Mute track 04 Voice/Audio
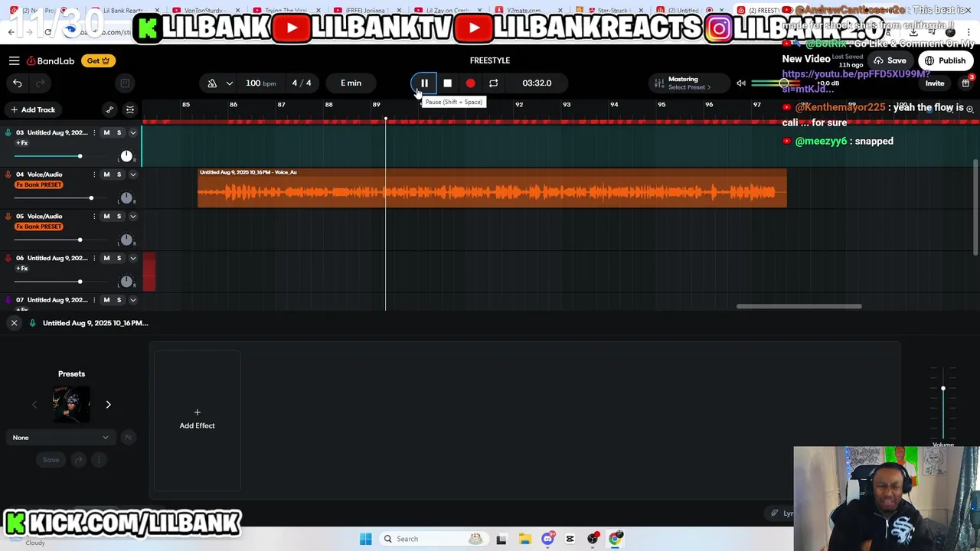Image resolution: width=980 pixels, height=551 pixels. [x=106, y=174]
